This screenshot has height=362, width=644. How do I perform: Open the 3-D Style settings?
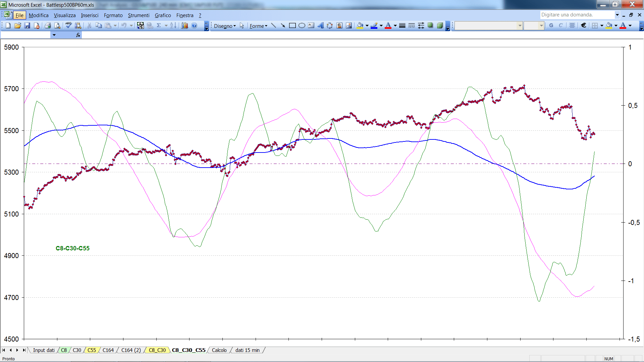point(440,25)
